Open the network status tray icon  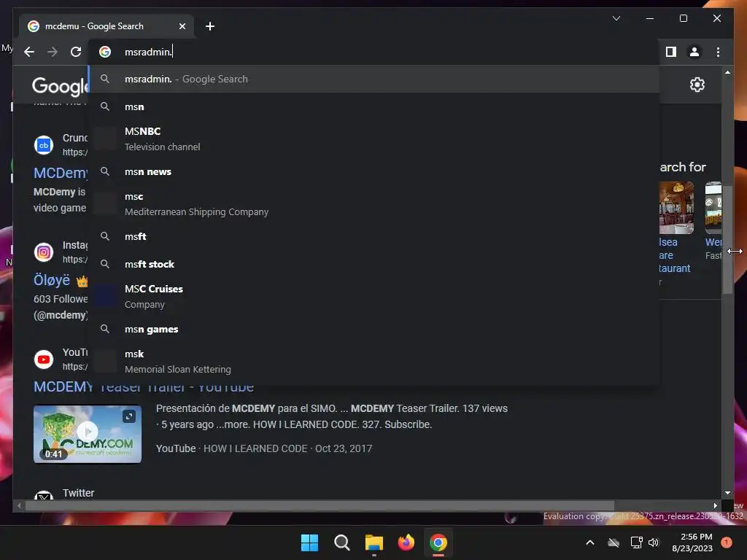636,542
